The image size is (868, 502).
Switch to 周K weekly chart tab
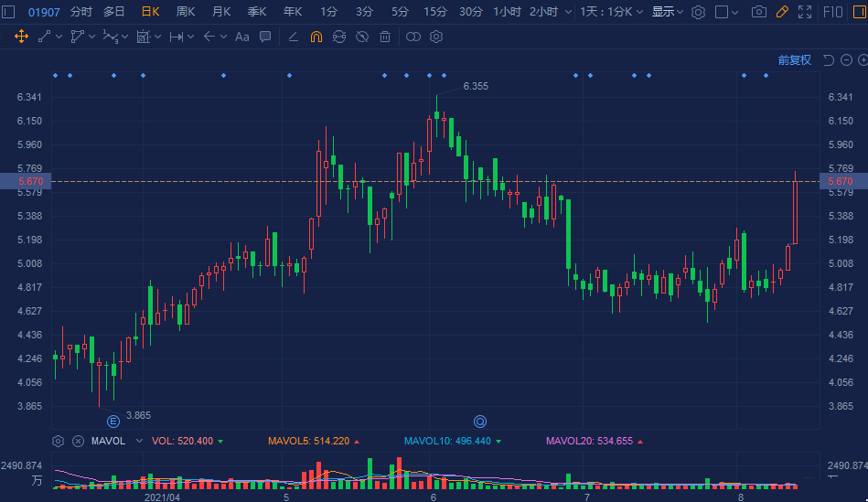186,12
